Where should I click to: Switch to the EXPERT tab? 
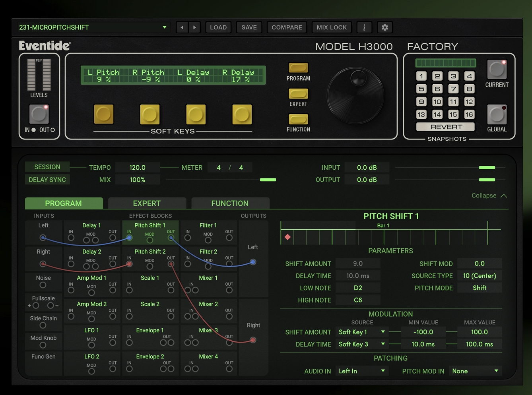pos(147,203)
